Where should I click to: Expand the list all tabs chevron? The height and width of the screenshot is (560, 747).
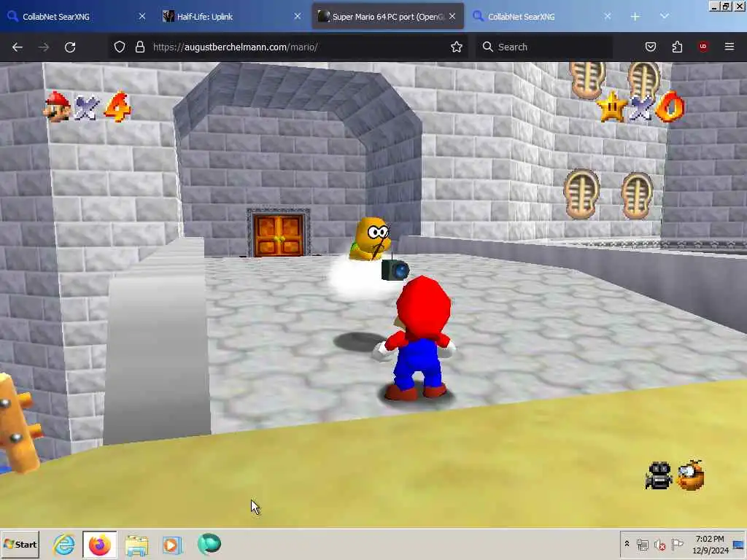[x=664, y=17]
